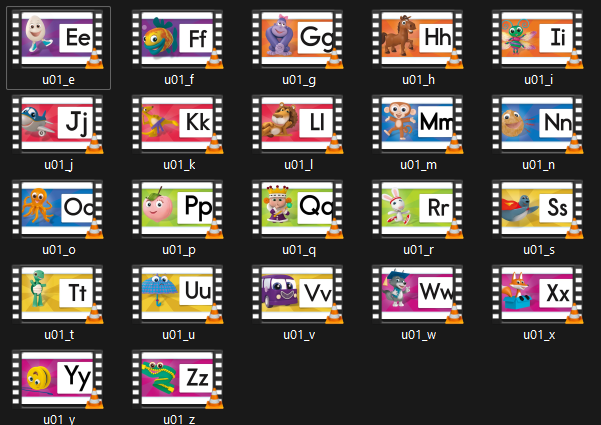Select the Jj jet video thumbnail
This screenshot has width=601, height=425.
point(57,124)
